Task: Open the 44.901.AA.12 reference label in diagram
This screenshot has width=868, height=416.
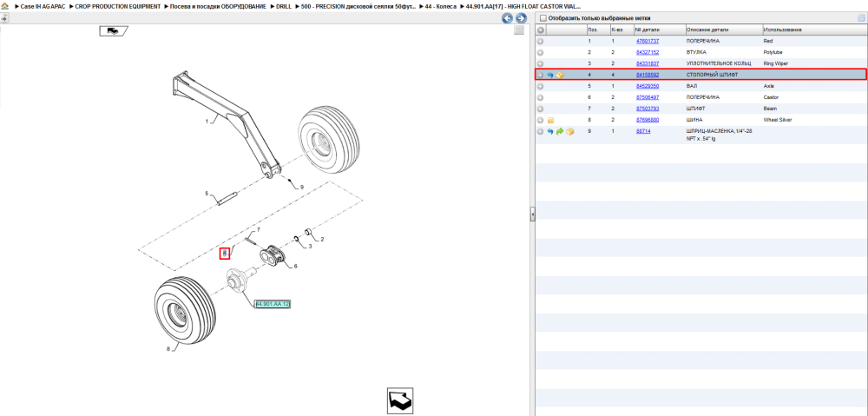Action: point(273,304)
